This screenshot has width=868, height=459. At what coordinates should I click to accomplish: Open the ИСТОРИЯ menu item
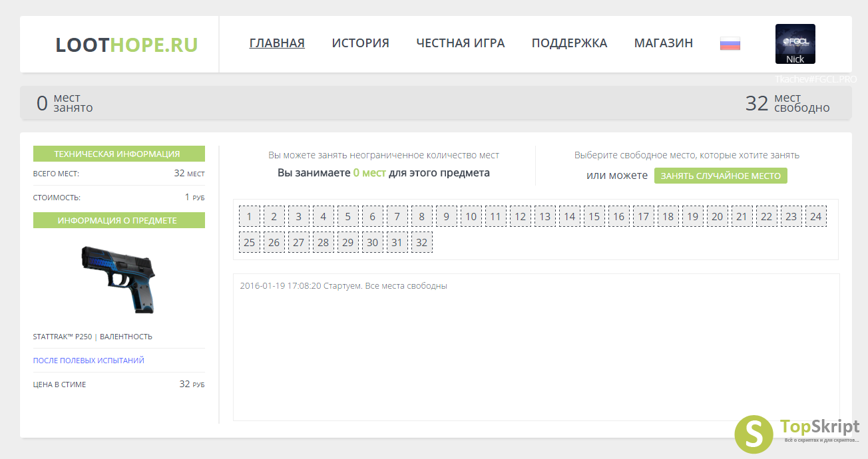click(x=360, y=43)
